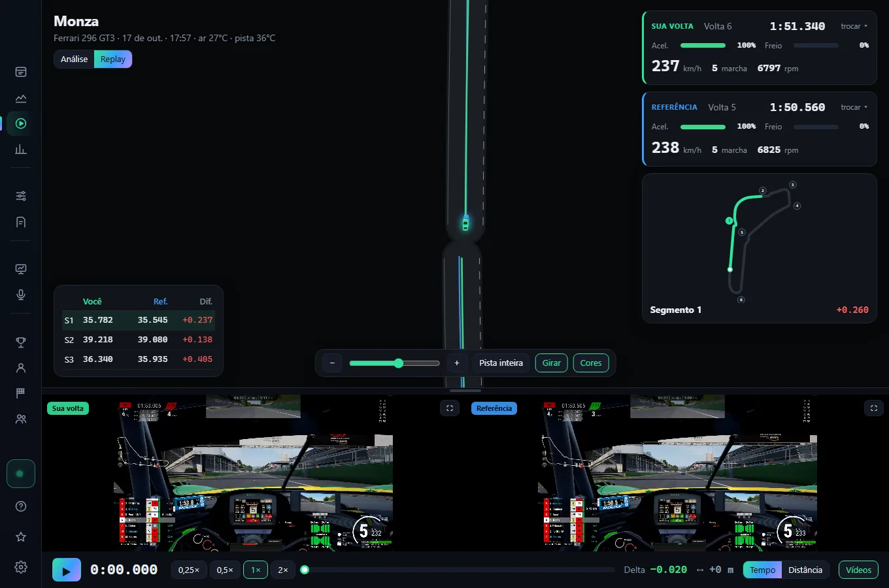This screenshot has height=588, width=889.
Task: Open the line chart sidebar icon
Action: [21, 98]
